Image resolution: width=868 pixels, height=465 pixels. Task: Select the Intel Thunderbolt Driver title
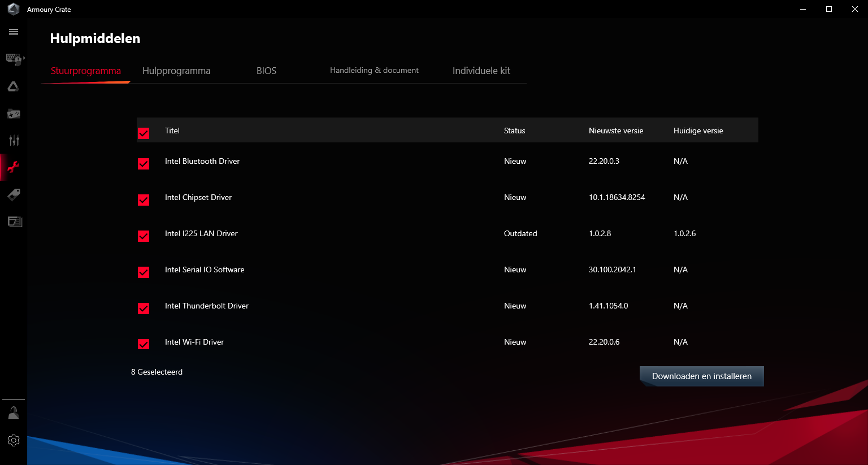pyautogui.click(x=207, y=306)
